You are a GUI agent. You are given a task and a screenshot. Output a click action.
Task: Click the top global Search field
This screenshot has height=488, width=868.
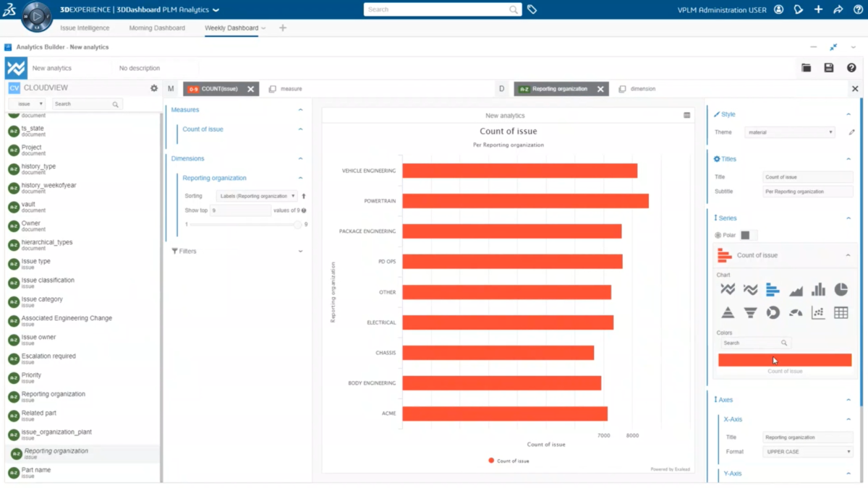pos(442,9)
